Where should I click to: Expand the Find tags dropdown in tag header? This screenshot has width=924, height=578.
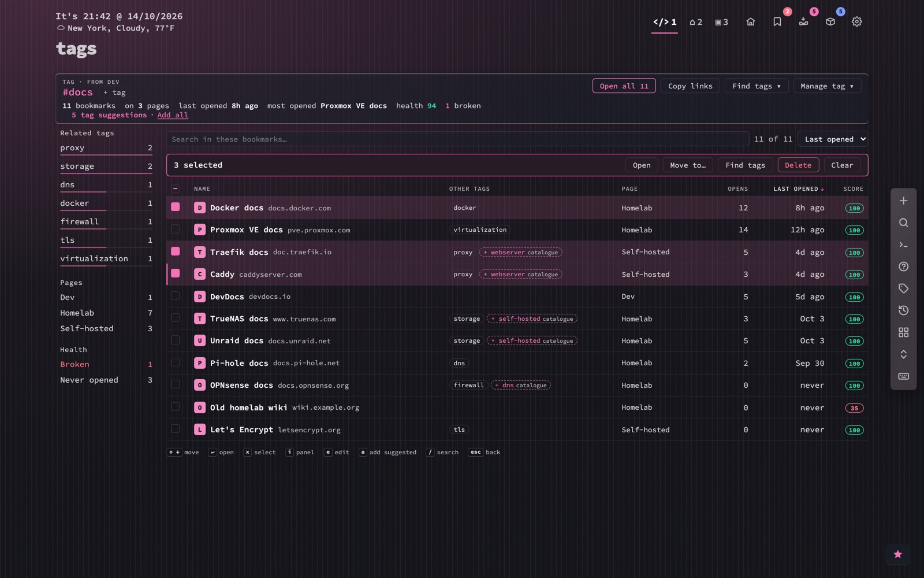pyautogui.click(x=757, y=86)
